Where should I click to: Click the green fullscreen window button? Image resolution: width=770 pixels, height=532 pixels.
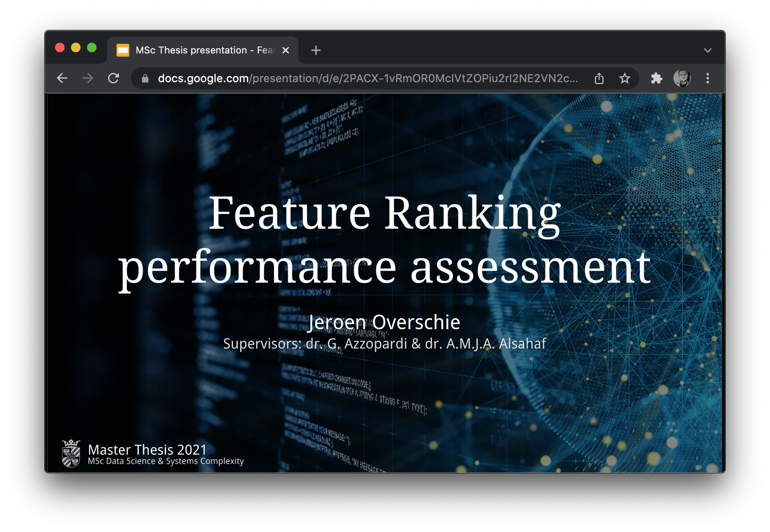pos(92,48)
